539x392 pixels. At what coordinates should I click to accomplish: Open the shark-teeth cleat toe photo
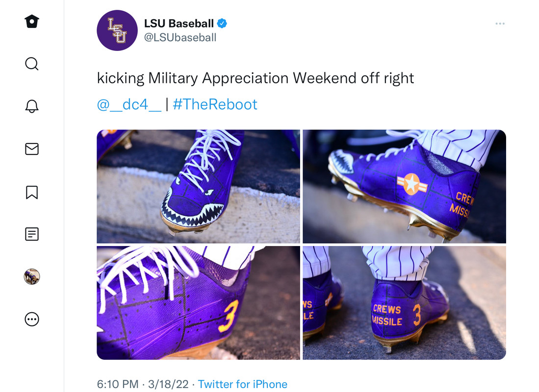point(198,186)
